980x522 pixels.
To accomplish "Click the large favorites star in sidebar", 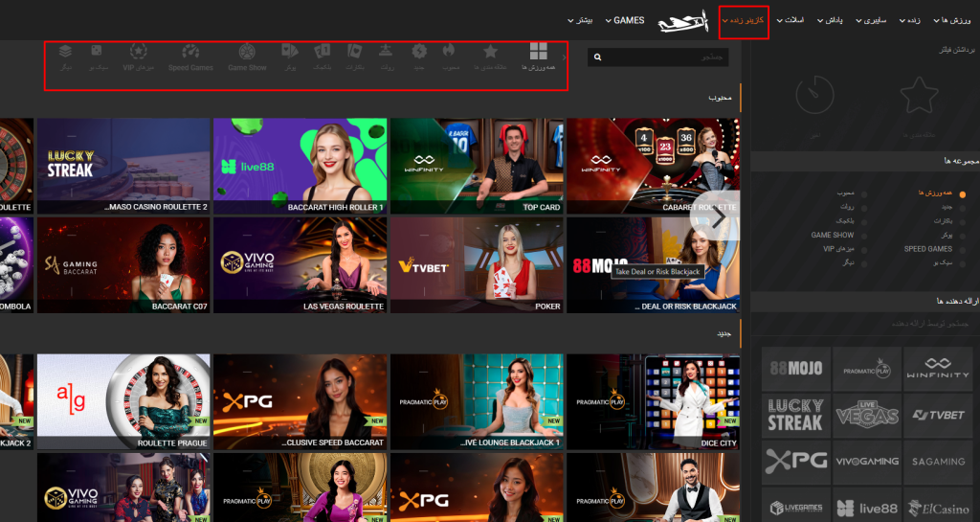I will tap(919, 95).
